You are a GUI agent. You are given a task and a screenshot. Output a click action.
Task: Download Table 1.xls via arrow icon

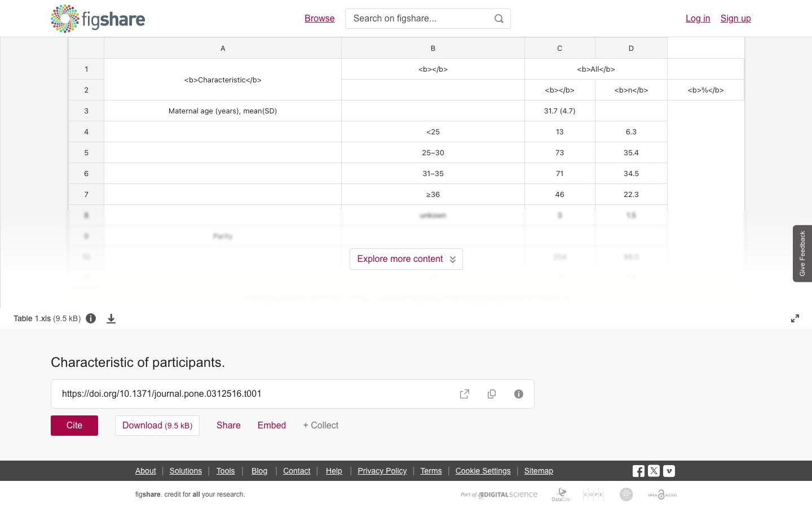coord(111,319)
